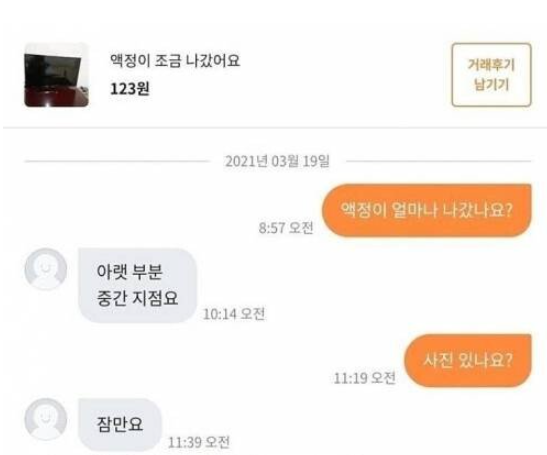
Task: Click the 11:19 오전 timestamp
Action: [365, 378]
